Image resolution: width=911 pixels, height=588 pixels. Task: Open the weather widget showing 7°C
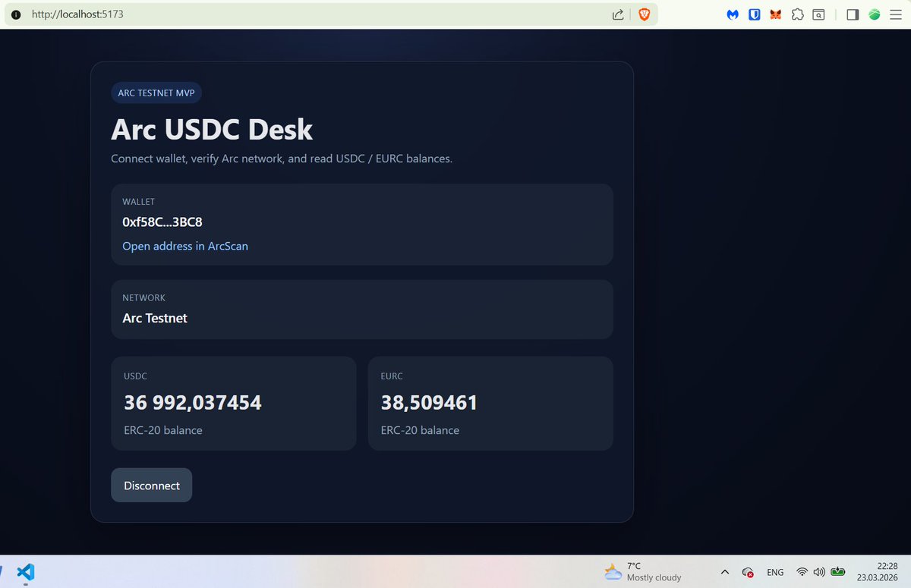click(x=643, y=572)
